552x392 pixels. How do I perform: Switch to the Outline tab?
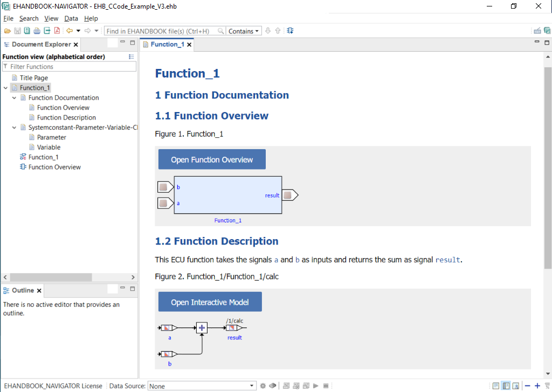(x=22, y=290)
